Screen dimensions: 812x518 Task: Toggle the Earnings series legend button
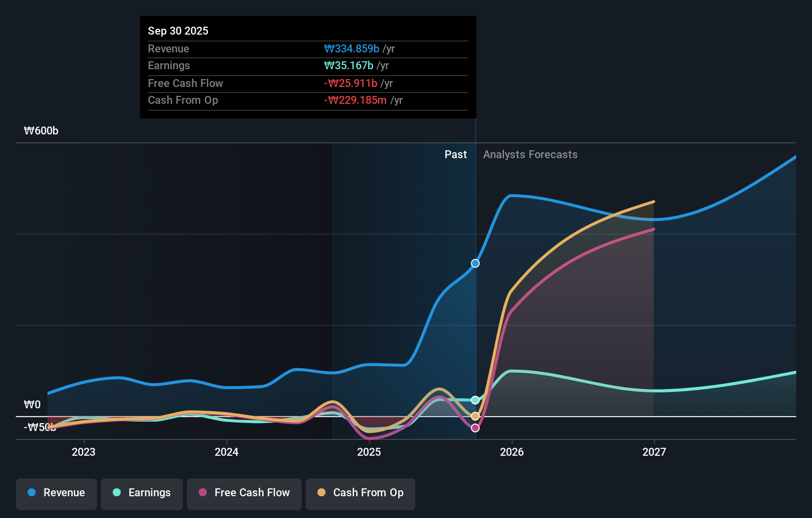pos(142,493)
